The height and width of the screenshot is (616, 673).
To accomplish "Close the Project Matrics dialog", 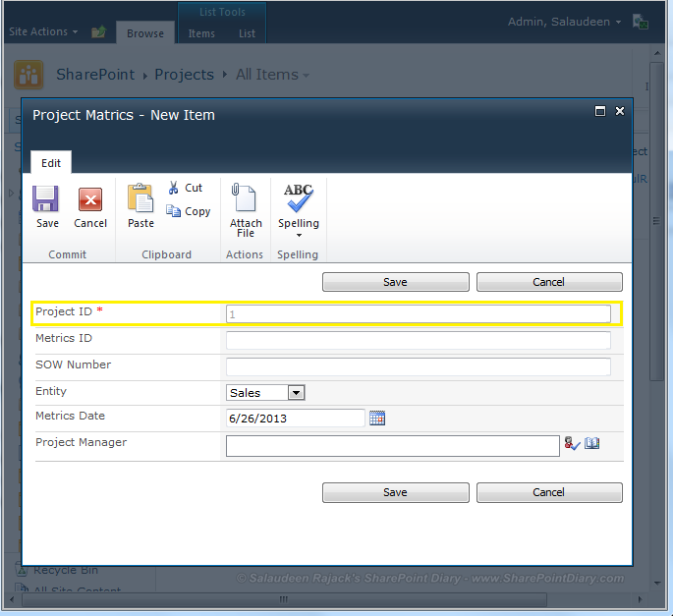I will tap(620, 111).
